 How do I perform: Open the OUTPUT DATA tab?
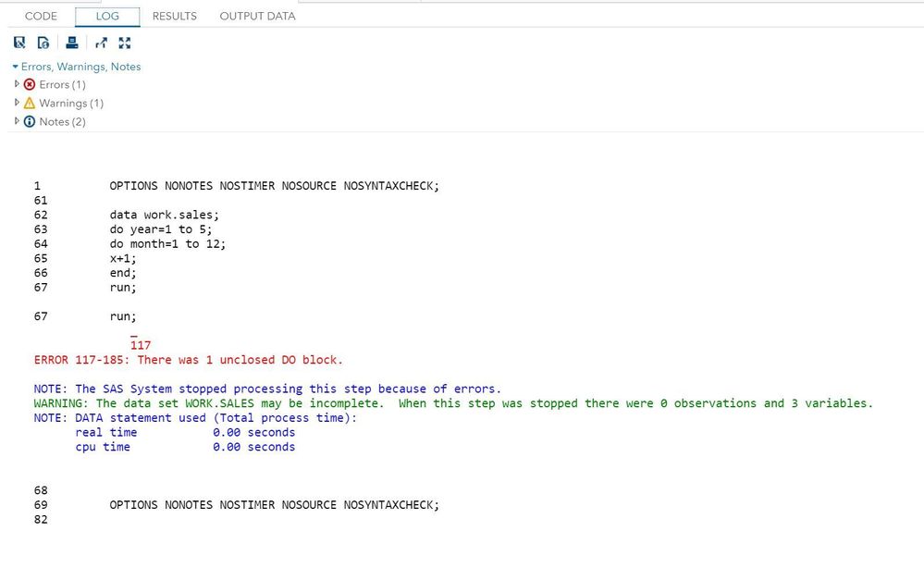pos(257,16)
